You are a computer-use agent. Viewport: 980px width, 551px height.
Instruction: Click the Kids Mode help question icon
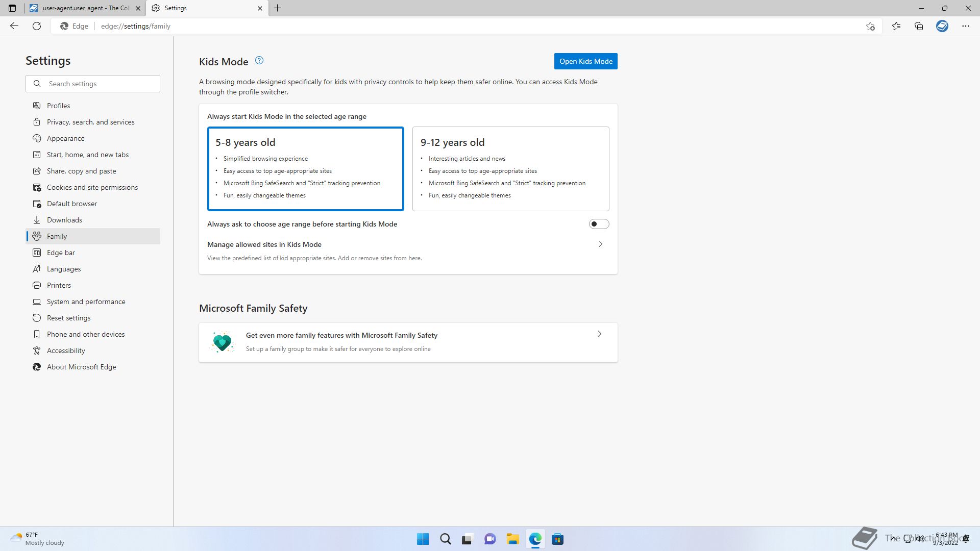point(259,61)
